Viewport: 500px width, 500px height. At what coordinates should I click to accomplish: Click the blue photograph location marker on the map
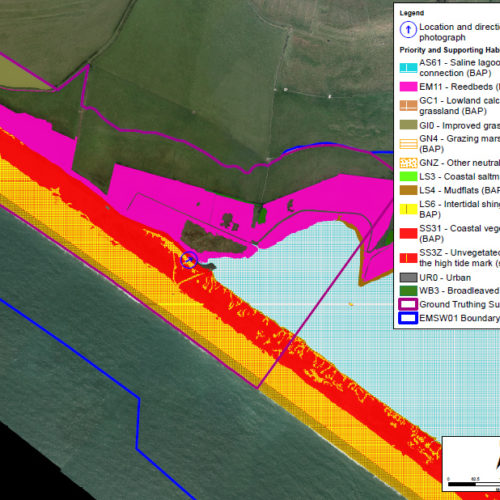point(189,260)
